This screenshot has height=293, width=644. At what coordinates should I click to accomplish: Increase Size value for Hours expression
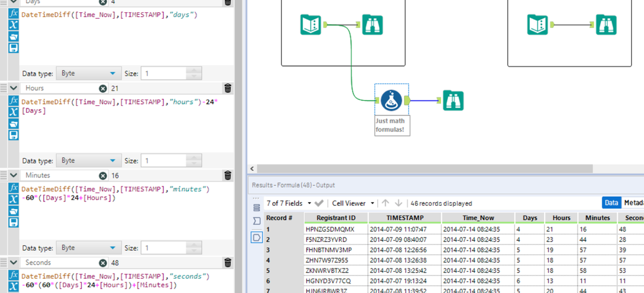(x=194, y=158)
